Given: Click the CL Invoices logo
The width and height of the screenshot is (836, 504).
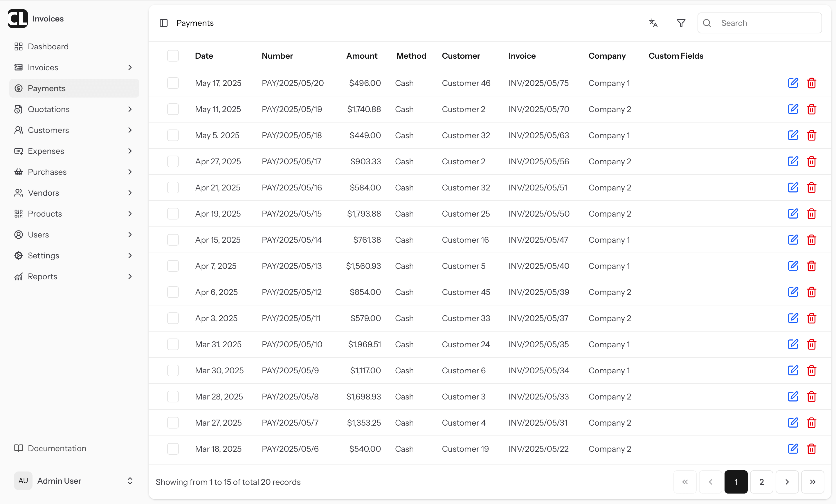Looking at the screenshot, I should click(18, 18).
